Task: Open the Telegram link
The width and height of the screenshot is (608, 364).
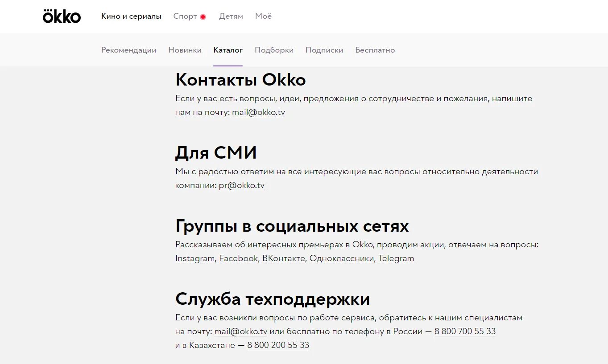Action: (396, 258)
